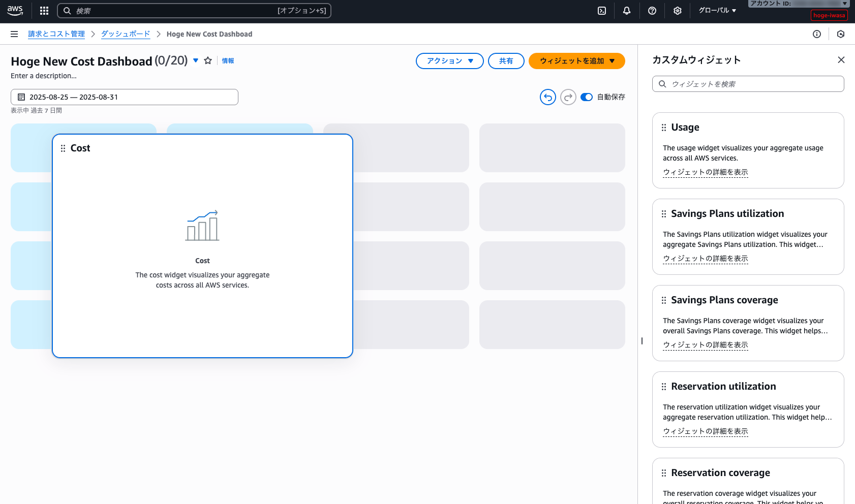Viewport: 855px width, 504px height.
Task: Open the account ID dropdown
Action: coord(799,4)
